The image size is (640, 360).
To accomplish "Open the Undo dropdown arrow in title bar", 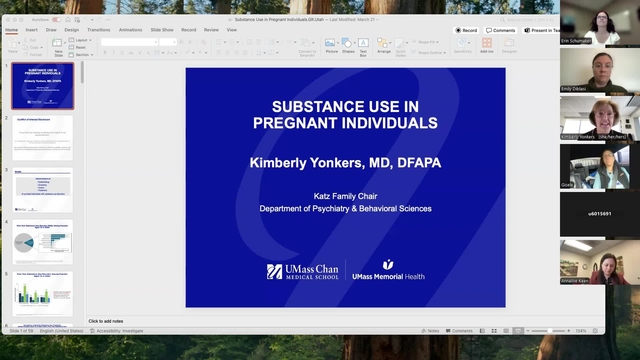I will 92,20.
